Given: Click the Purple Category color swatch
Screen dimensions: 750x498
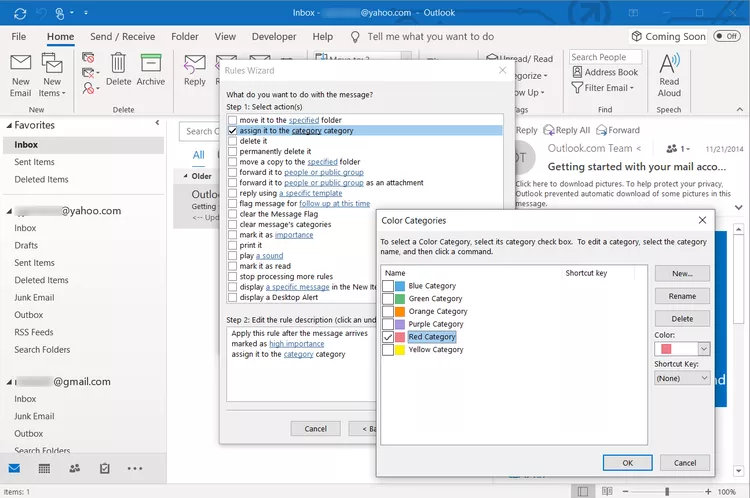Looking at the screenshot, I should point(400,324).
